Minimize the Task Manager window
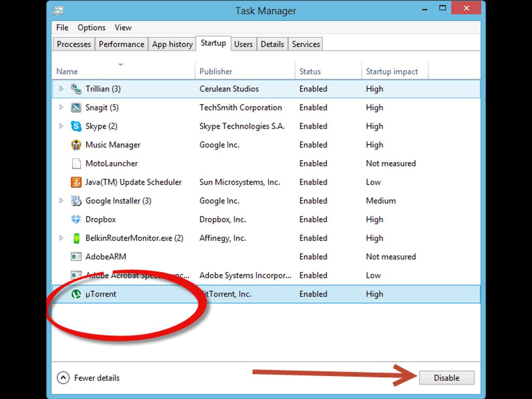 coord(424,9)
